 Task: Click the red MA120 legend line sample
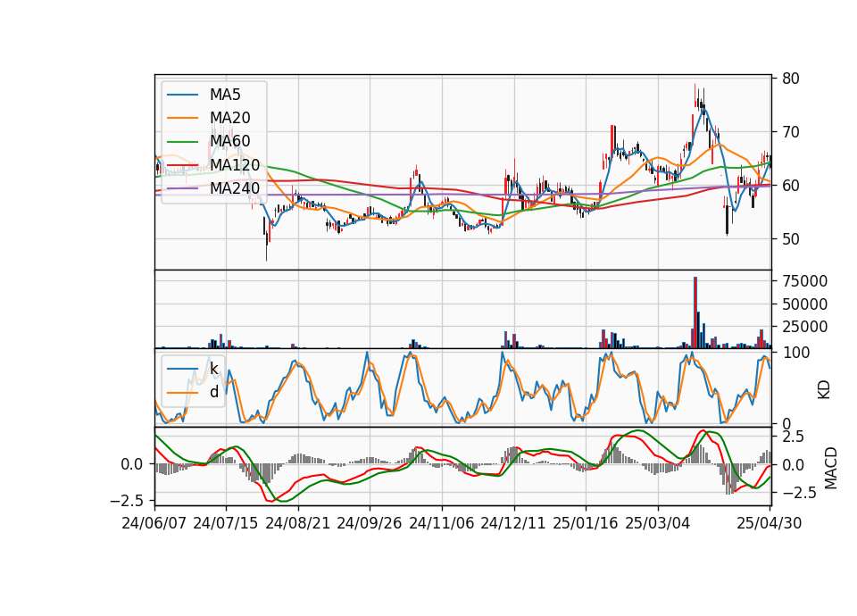pyautogui.click(x=182, y=165)
